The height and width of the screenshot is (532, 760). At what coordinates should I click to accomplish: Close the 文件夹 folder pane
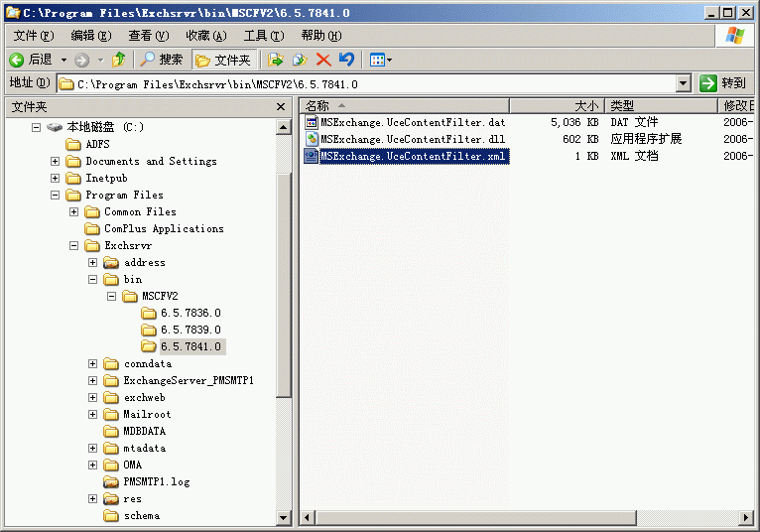point(282,106)
